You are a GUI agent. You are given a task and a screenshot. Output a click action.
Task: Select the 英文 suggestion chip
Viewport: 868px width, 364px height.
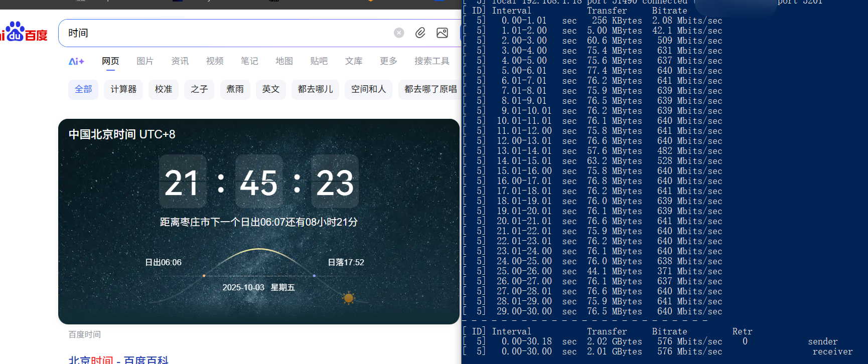pos(271,89)
